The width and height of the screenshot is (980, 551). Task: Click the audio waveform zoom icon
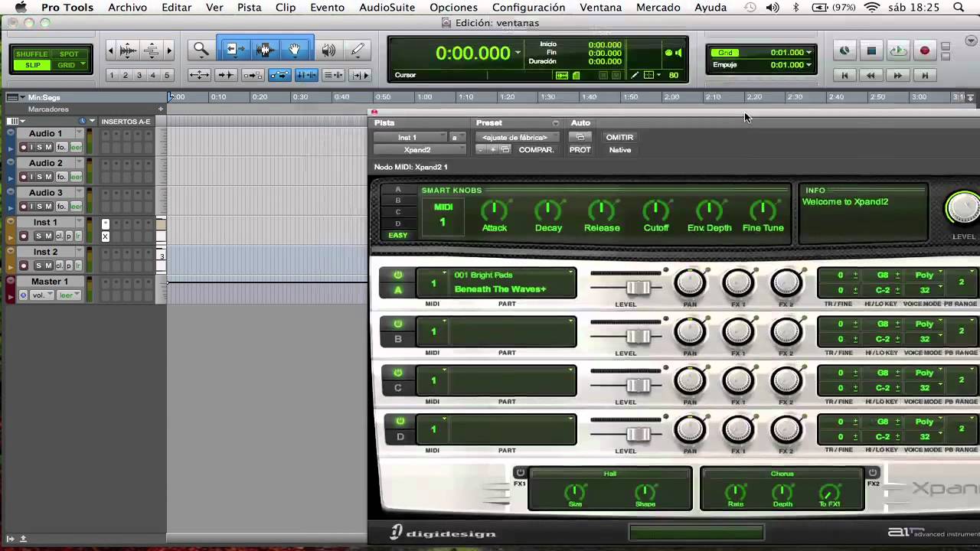click(129, 51)
